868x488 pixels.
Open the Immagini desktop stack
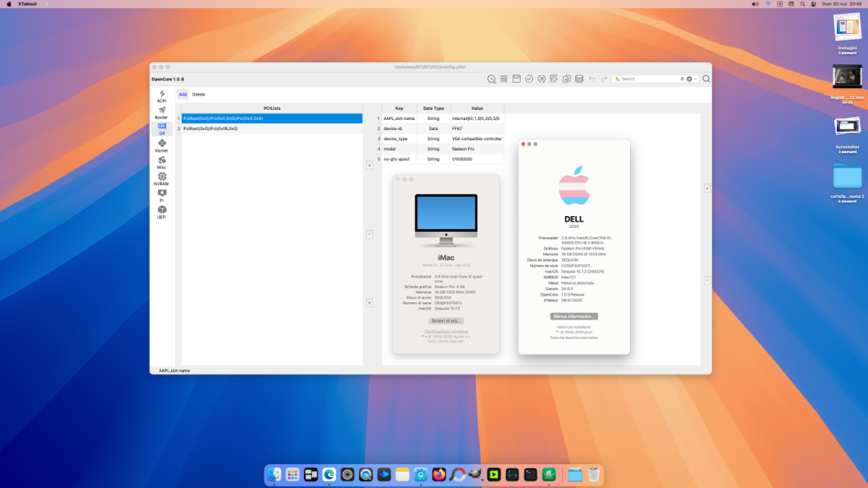click(847, 33)
